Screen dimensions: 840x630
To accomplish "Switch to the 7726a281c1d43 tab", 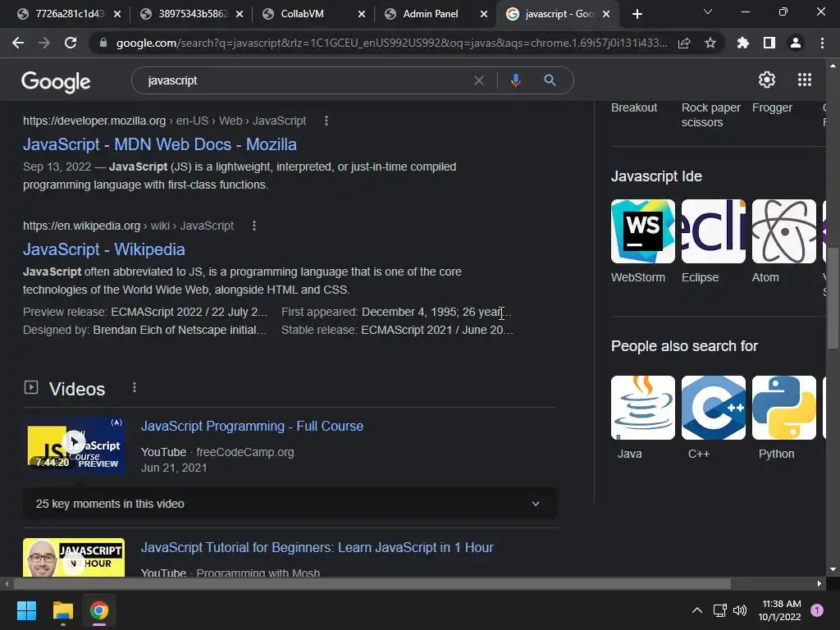I will coord(69,15).
